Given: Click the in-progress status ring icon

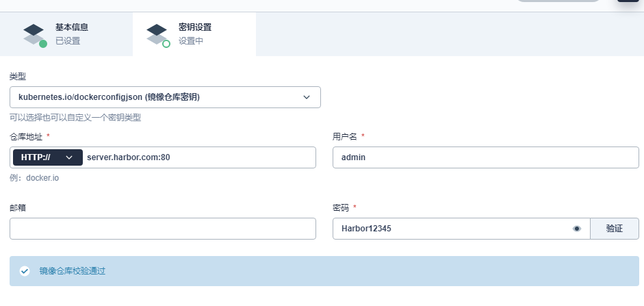Looking at the screenshot, I should (166, 44).
